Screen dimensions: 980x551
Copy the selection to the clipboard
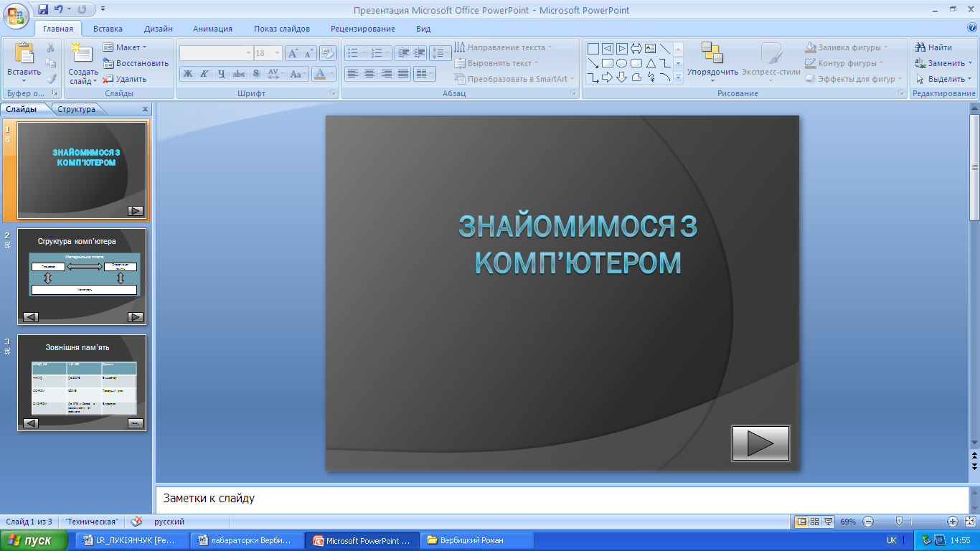click(51, 63)
